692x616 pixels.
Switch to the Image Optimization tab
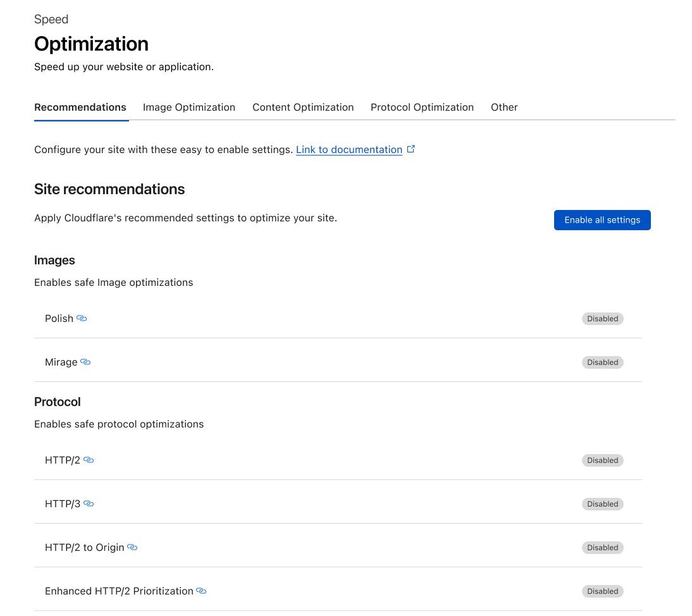[188, 108]
